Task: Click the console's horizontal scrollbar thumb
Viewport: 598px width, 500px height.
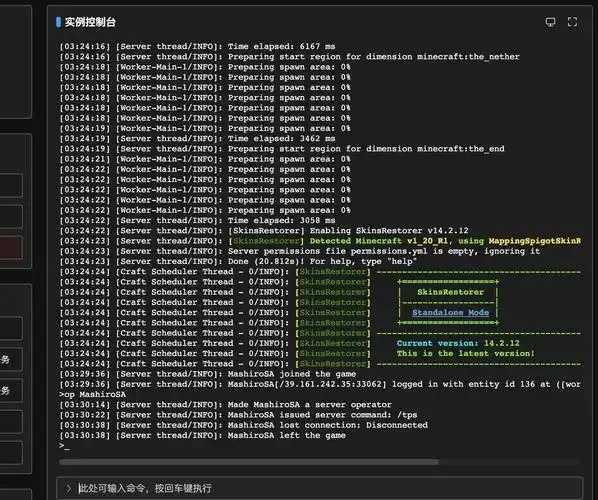Action: click(249, 462)
